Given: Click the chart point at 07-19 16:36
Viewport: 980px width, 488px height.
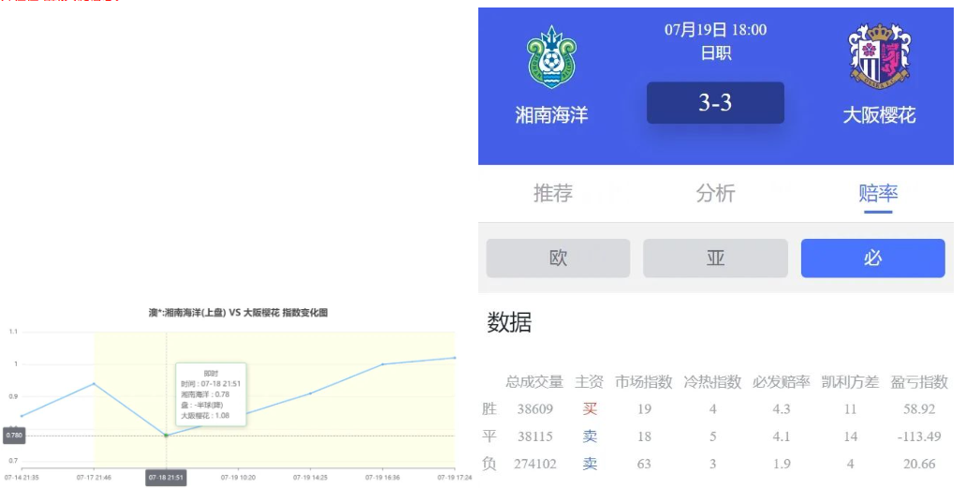Looking at the screenshot, I should pyautogui.click(x=383, y=364).
